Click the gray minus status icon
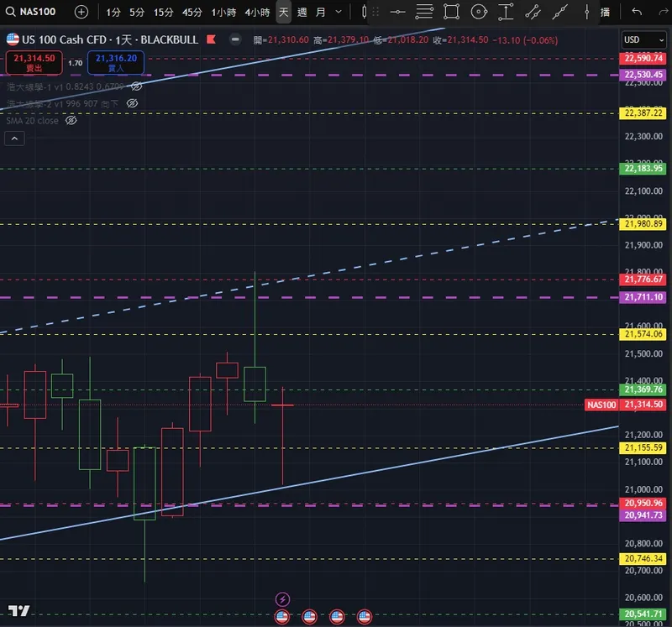 click(x=235, y=39)
